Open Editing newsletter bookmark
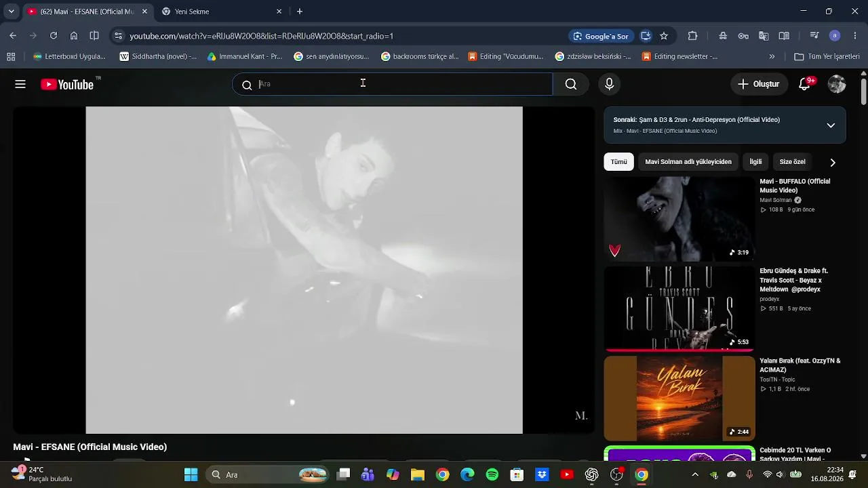 pos(679,56)
